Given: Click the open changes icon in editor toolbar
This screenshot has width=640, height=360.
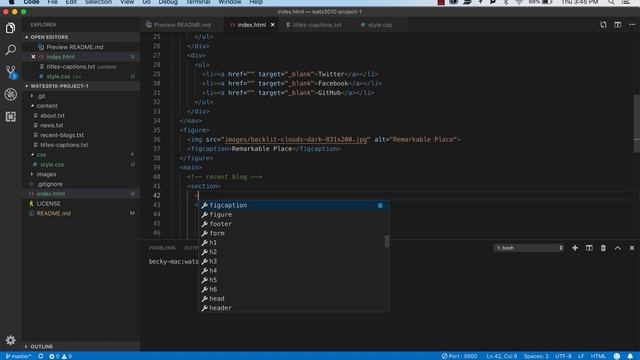Looking at the screenshot, I should pos(603,25).
